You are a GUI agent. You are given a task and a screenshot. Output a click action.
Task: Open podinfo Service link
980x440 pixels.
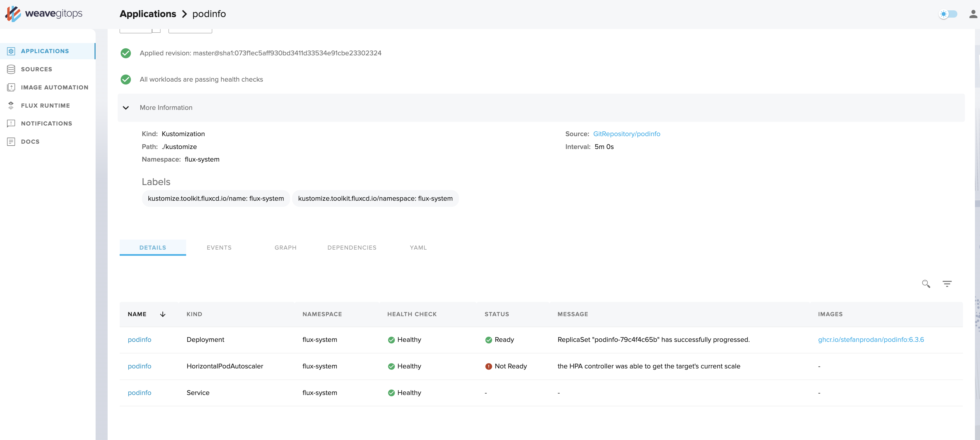pyautogui.click(x=139, y=393)
